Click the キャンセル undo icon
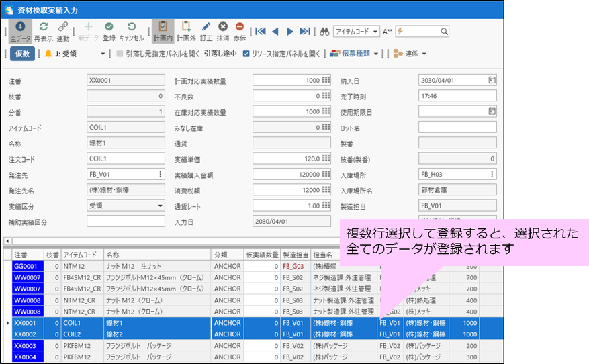589x364 pixels. coord(132,32)
